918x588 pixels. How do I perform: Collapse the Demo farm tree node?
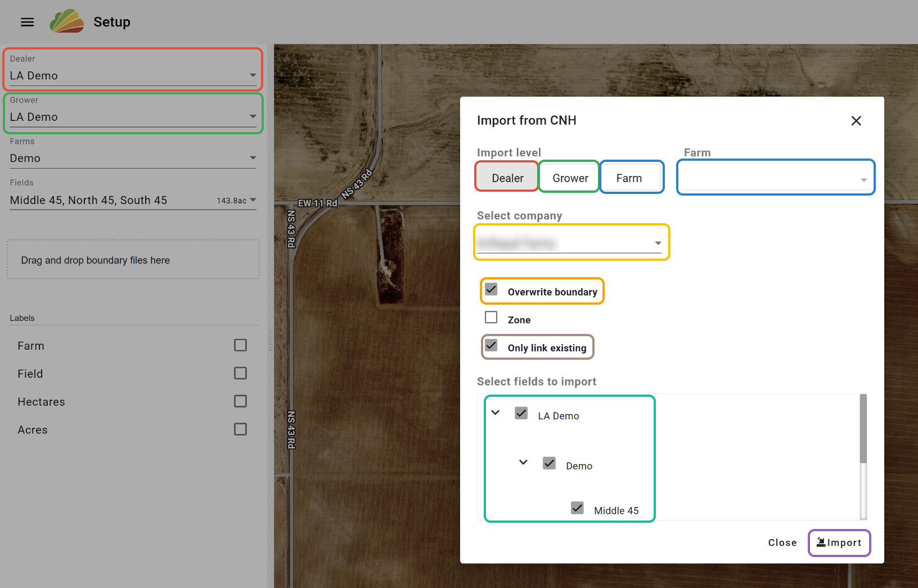click(x=523, y=463)
